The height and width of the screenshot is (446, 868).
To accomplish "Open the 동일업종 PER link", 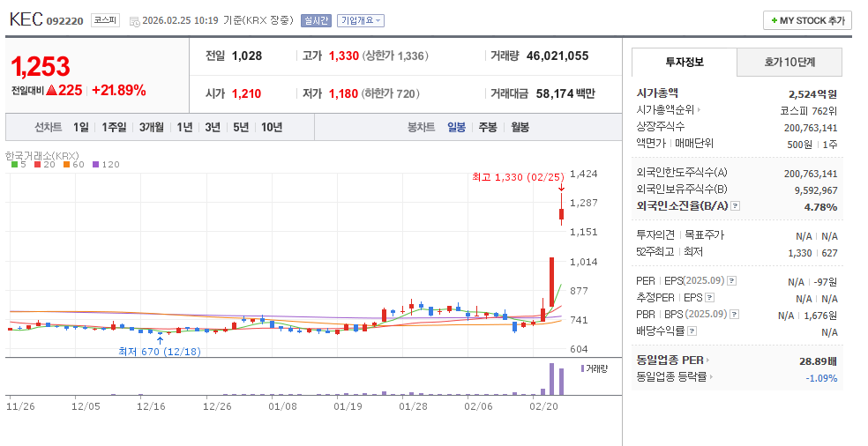I will [673, 361].
